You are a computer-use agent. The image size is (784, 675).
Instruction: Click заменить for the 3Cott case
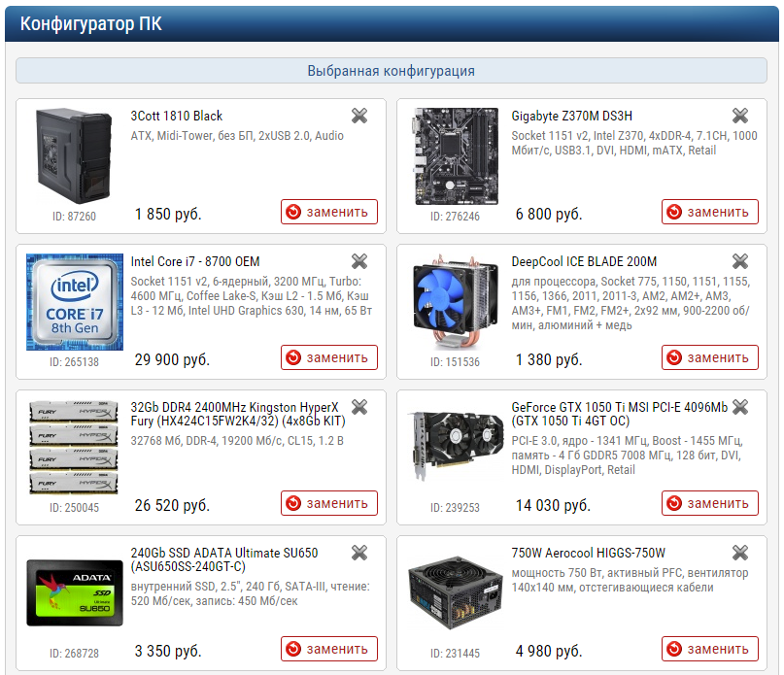click(x=329, y=212)
